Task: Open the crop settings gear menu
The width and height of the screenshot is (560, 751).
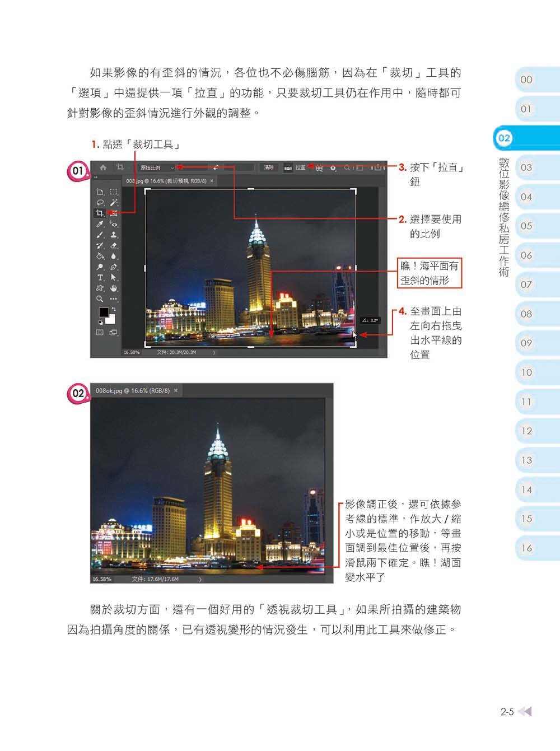Action: [333, 168]
